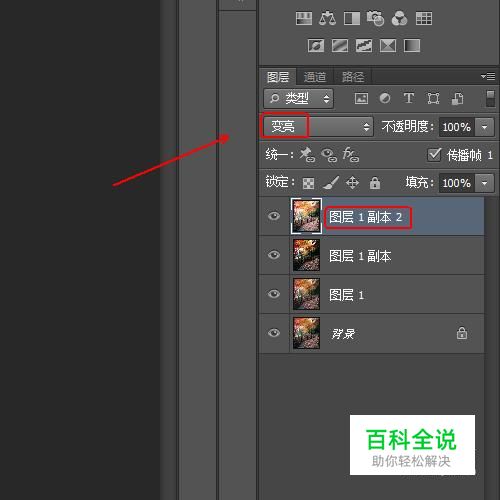The width and height of the screenshot is (500, 500).
Task: Lock layer position (move arrows icon)
Action: click(x=353, y=183)
